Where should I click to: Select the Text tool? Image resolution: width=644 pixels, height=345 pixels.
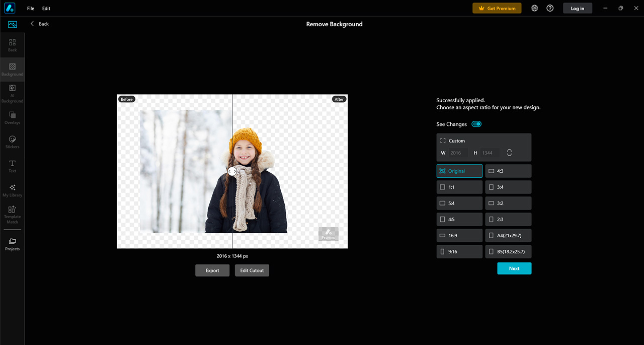pos(12,166)
